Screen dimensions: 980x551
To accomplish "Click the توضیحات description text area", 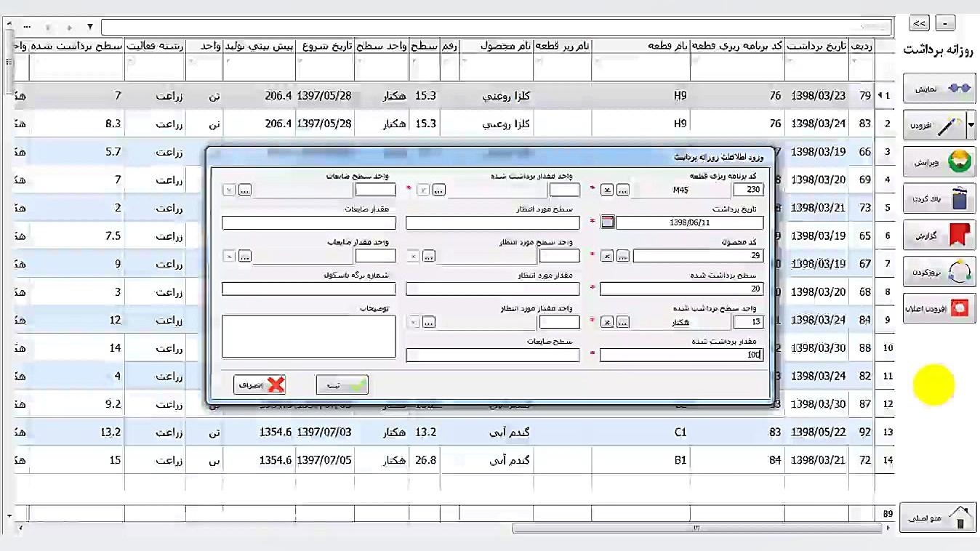I will [x=309, y=336].
